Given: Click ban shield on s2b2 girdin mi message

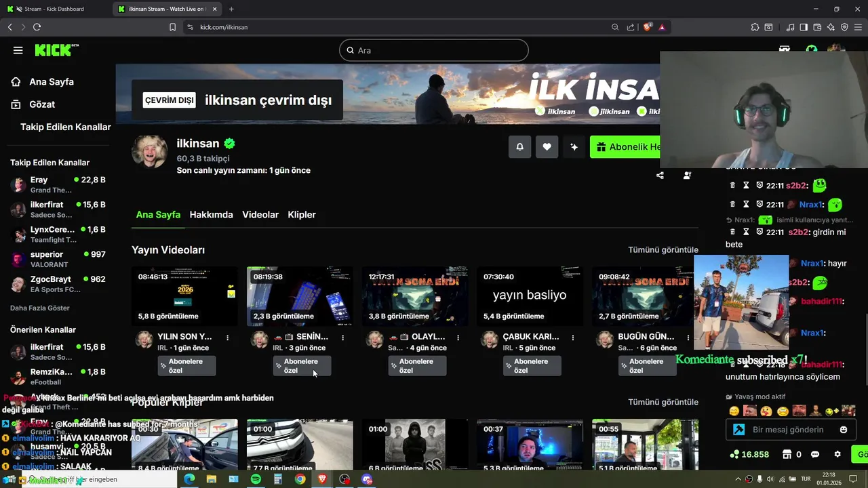Looking at the screenshot, I should click(x=759, y=232).
